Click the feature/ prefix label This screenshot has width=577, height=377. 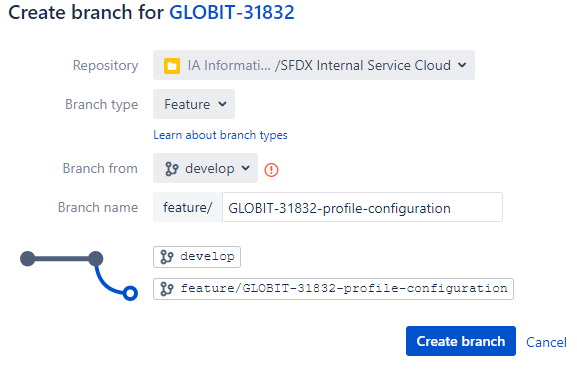point(187,207)
